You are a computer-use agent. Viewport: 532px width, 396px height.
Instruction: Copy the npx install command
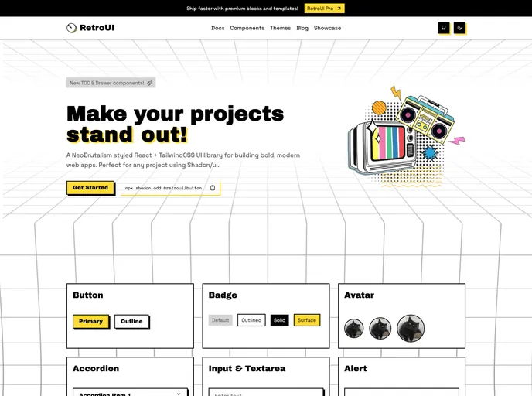(213, 187)
